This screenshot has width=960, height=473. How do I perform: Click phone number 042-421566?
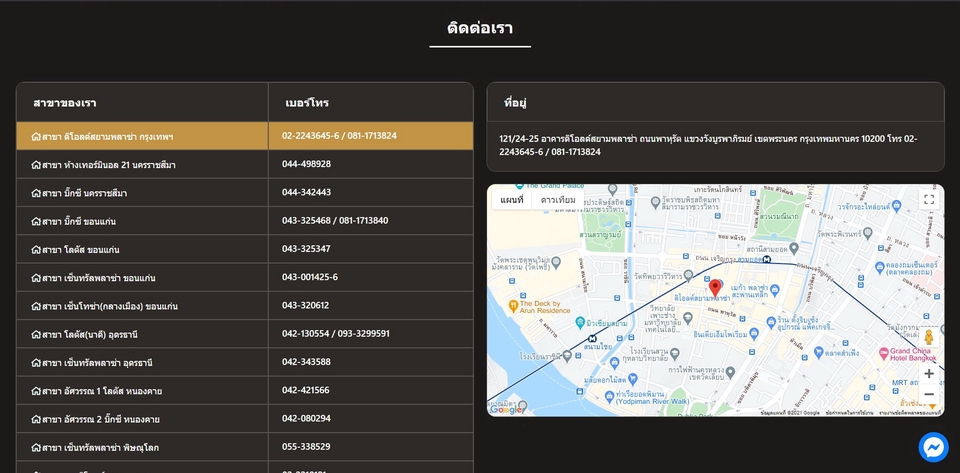tap(306, 390)
